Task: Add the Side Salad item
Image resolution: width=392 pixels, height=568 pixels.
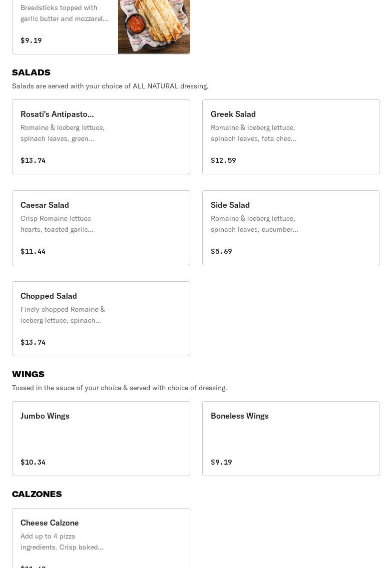Action: 291,227
